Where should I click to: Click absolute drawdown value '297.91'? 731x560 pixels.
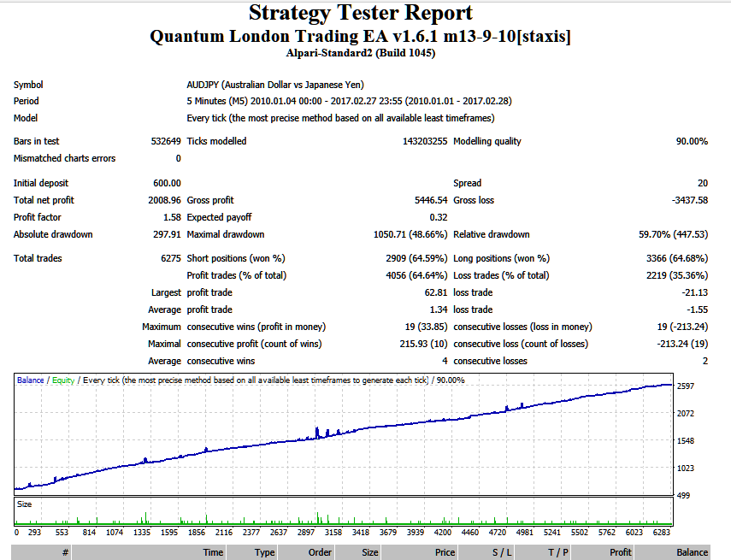(167, 234)
